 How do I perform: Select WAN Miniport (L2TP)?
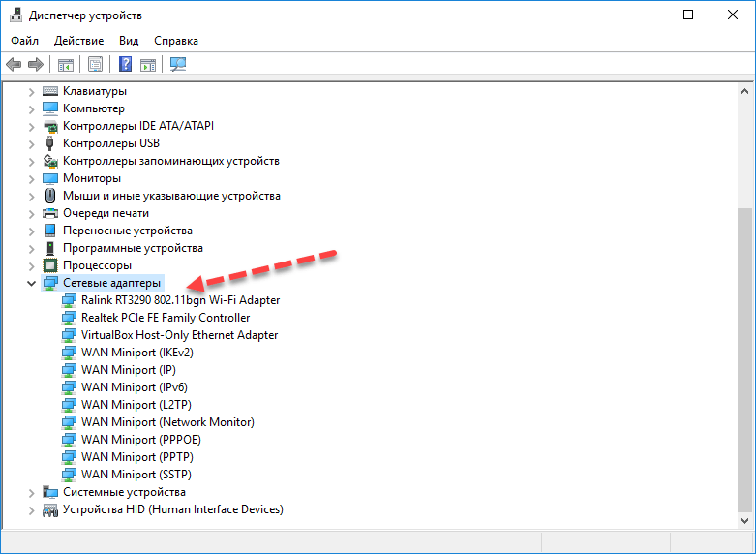(136, 405)
